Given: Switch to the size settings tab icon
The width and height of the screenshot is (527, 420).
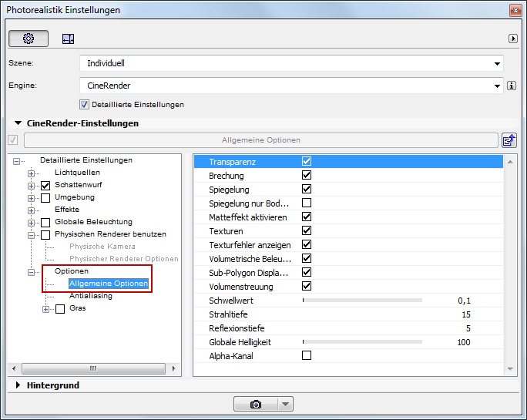Looking at the screenshot, I should click(68, 39).
